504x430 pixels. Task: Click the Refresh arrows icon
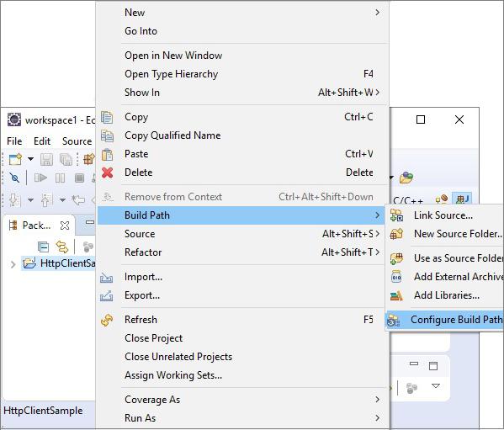pos(107,320)
